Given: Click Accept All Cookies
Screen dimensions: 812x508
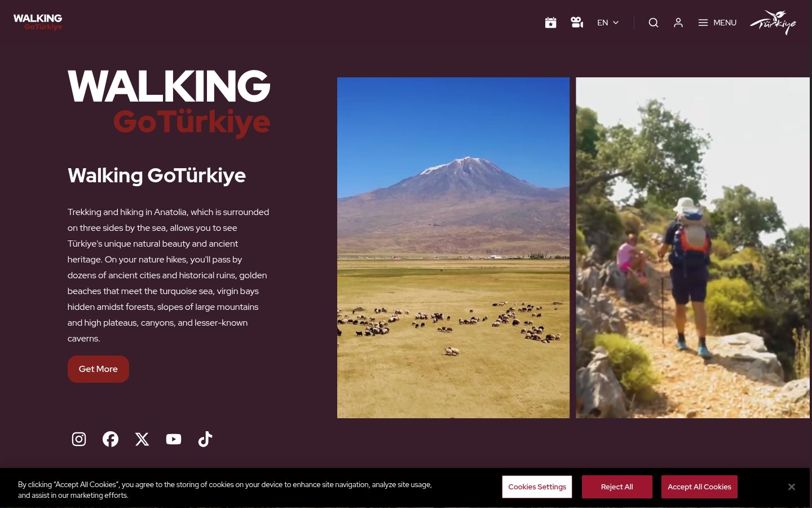Looking at the screenshot, I should [x=699, y=487].
